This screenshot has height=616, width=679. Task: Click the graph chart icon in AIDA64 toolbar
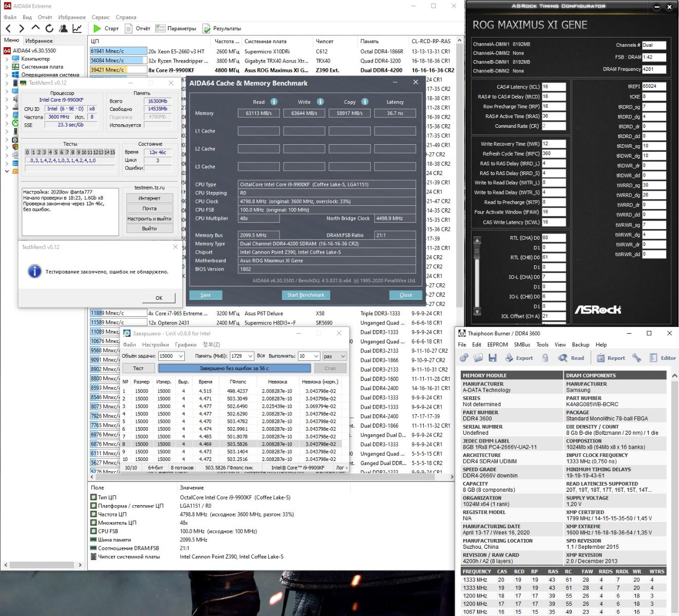77,29
